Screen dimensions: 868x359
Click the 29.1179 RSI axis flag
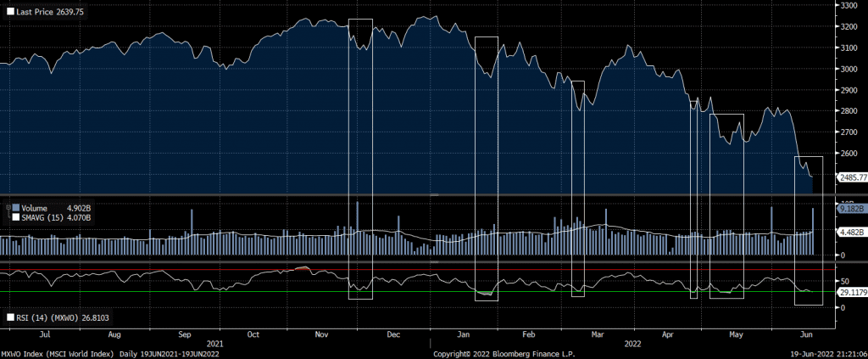[851, 291]
